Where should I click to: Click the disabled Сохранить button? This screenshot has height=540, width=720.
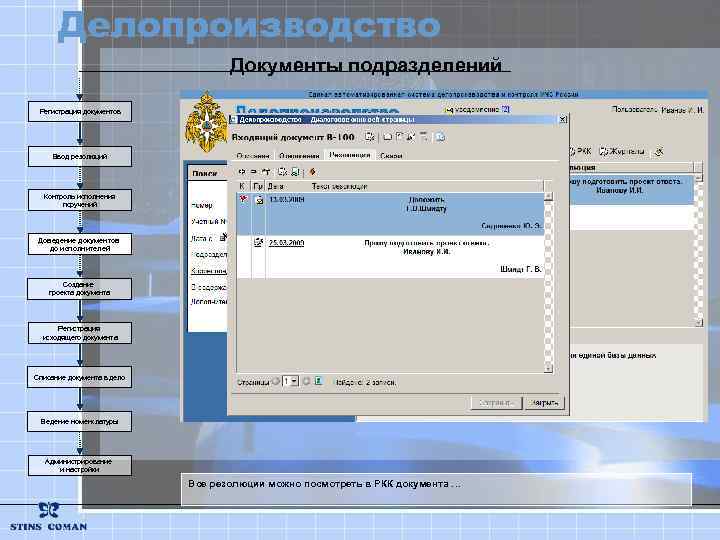click(496, 403)
